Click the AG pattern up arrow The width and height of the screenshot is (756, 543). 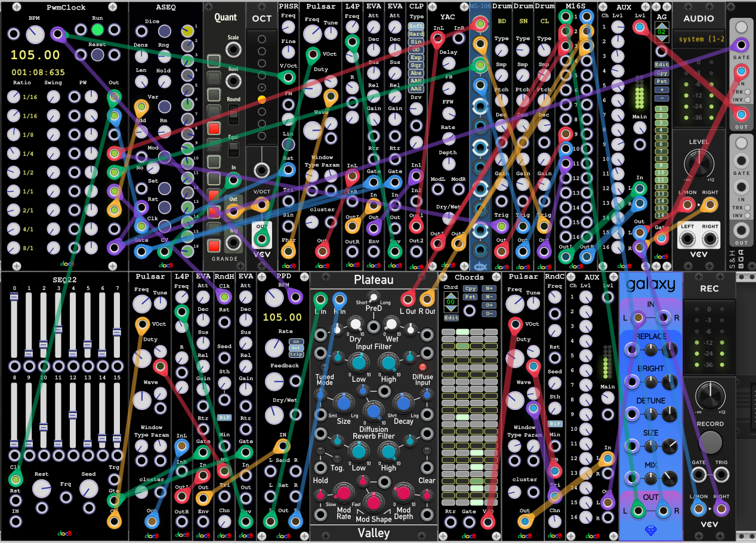coord(661,26)
